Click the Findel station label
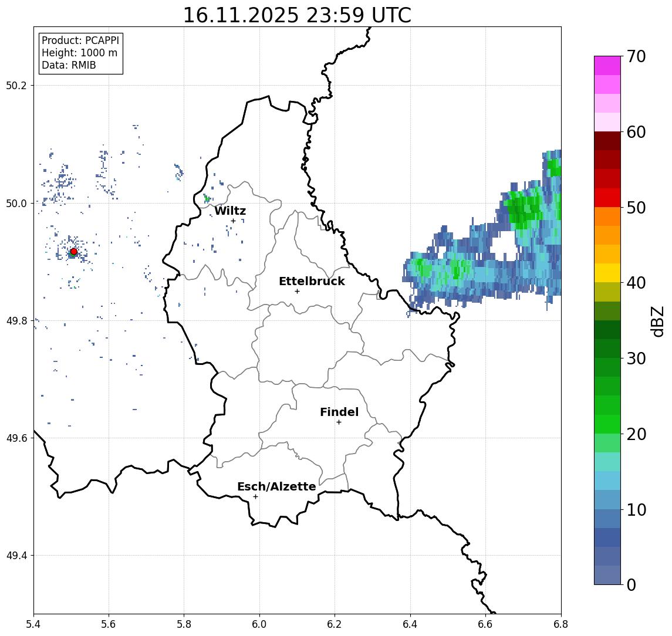This screenshot has height=636, width=672. coord(339,412)
